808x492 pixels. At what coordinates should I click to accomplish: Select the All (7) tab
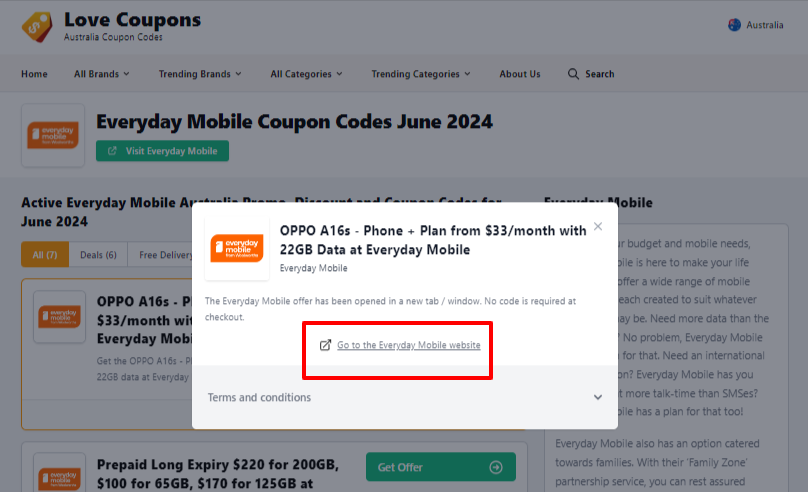point(45,255)
